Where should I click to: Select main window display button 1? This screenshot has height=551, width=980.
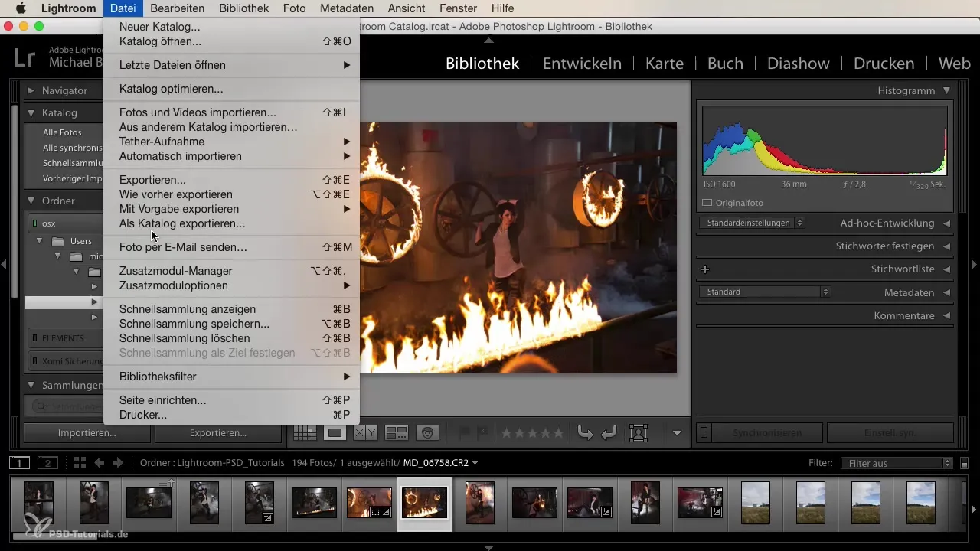[20, 463]
